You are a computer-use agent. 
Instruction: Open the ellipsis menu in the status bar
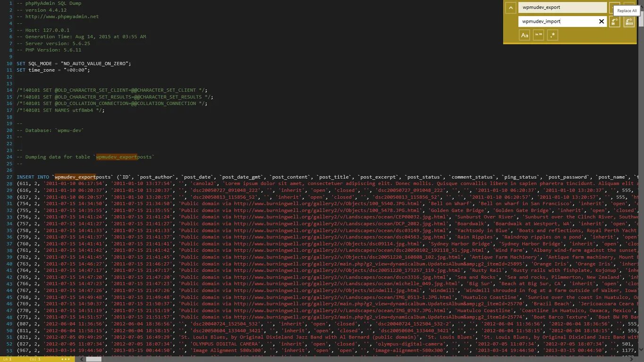(x=65, y=359)
